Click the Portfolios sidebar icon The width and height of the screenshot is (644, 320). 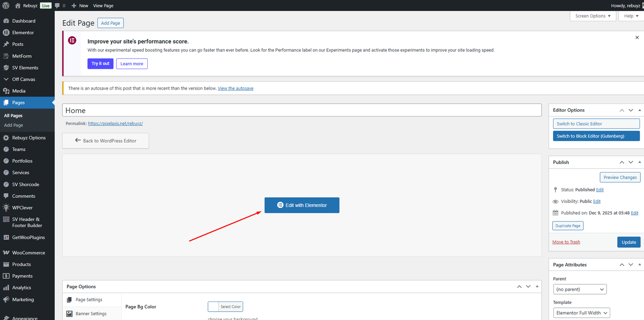[x=6, y=161]
